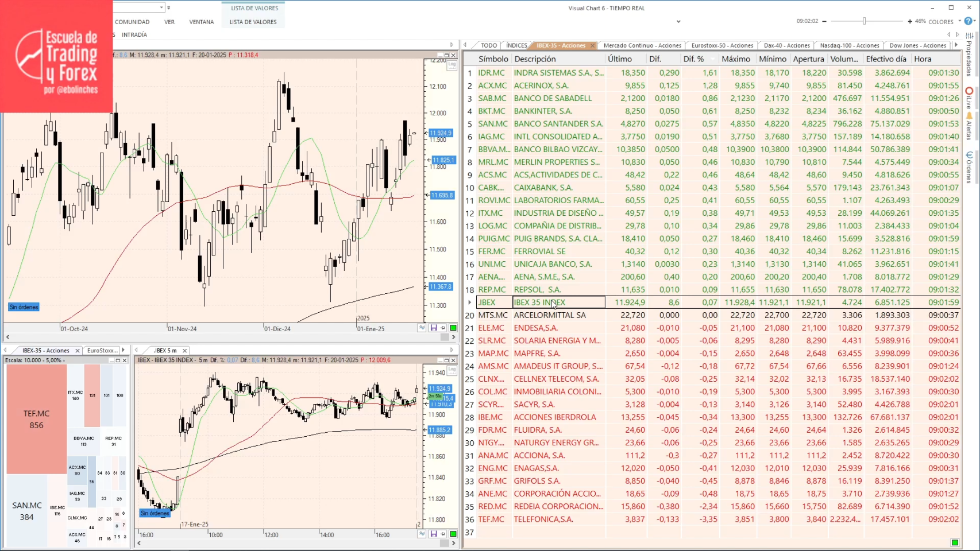Open the VER menu

coord(169,22)
